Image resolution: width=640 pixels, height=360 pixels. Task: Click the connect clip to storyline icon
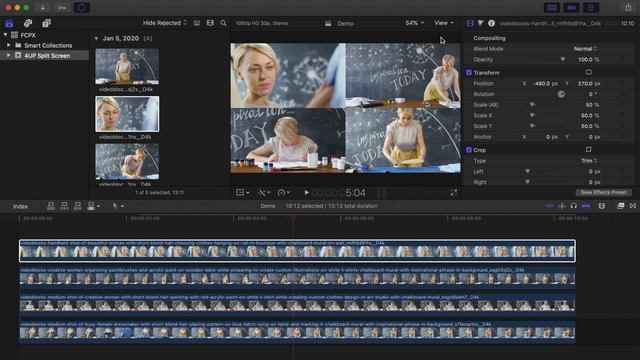pyautogui.click(x=51, y=206)
